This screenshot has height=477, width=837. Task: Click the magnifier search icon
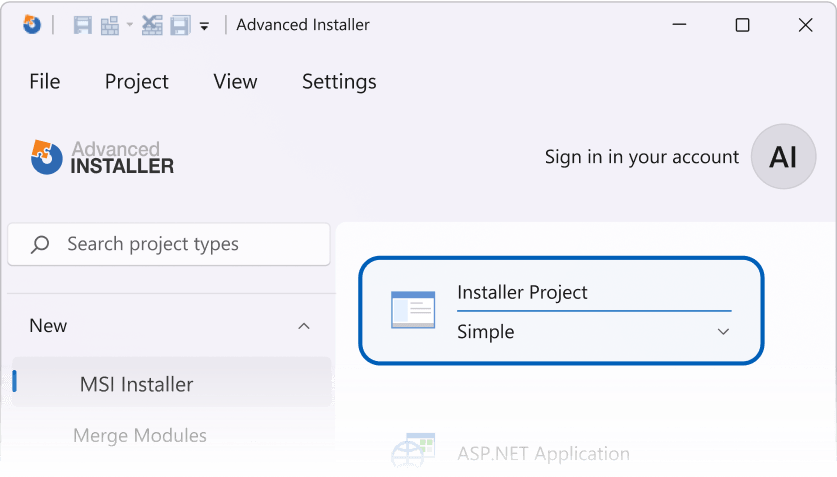pyautogui.click(x=40, y=244)
